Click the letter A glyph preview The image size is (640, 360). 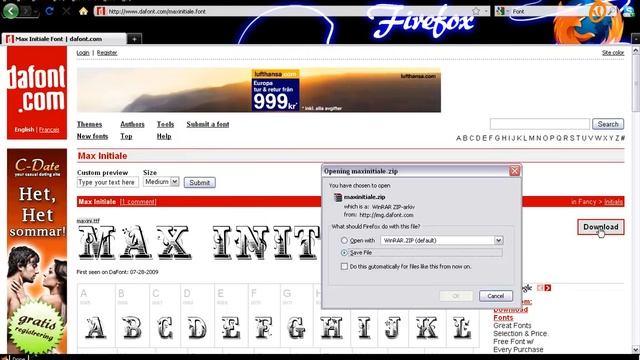click(95, 327)
